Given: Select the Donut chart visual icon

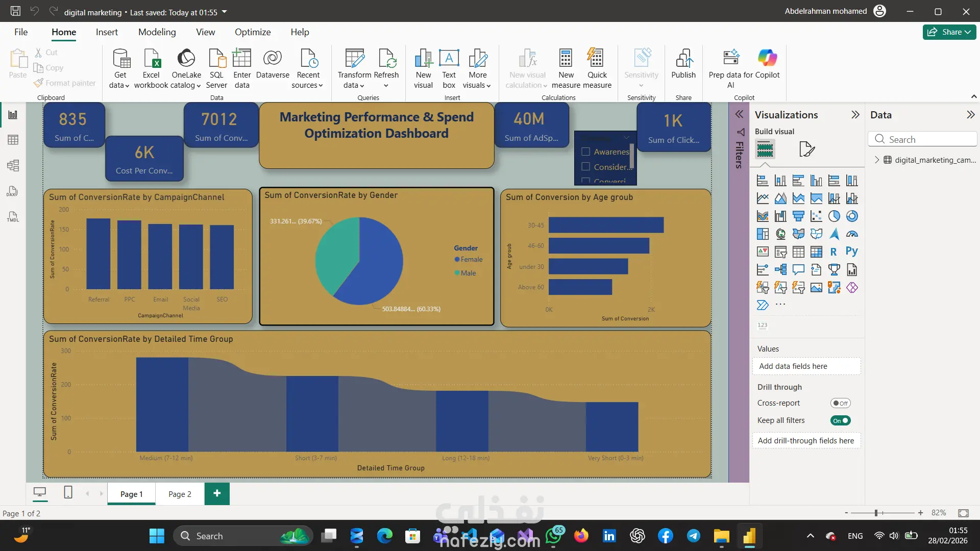Looking at the screenshot, I should pyautogui.click(x=852, y=216).
